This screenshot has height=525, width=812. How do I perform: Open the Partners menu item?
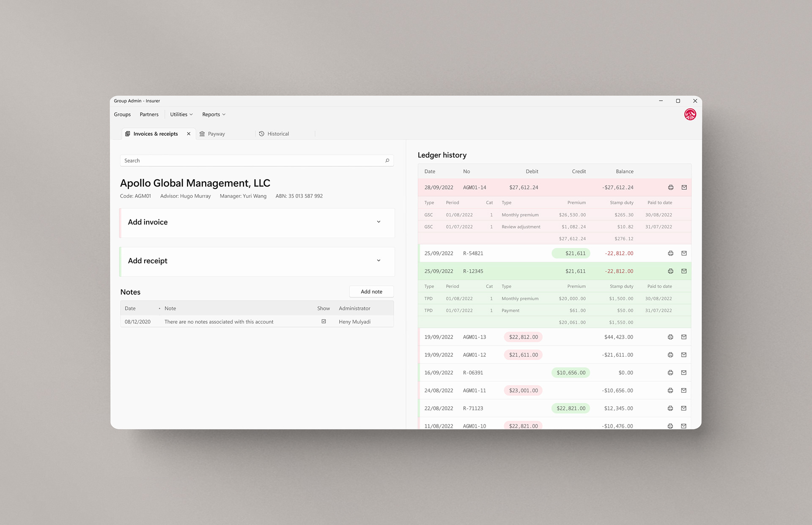(x=149, y=115)
